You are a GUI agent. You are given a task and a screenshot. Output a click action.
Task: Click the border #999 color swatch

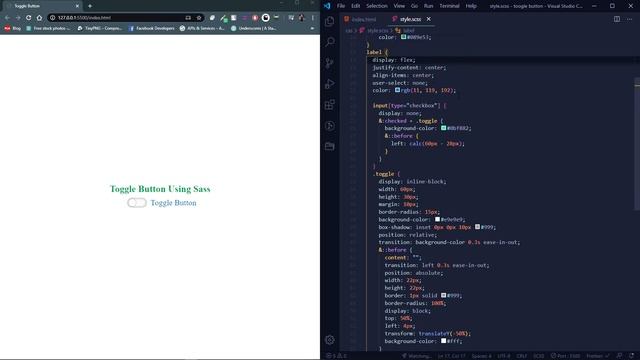[x=444, y=295]
